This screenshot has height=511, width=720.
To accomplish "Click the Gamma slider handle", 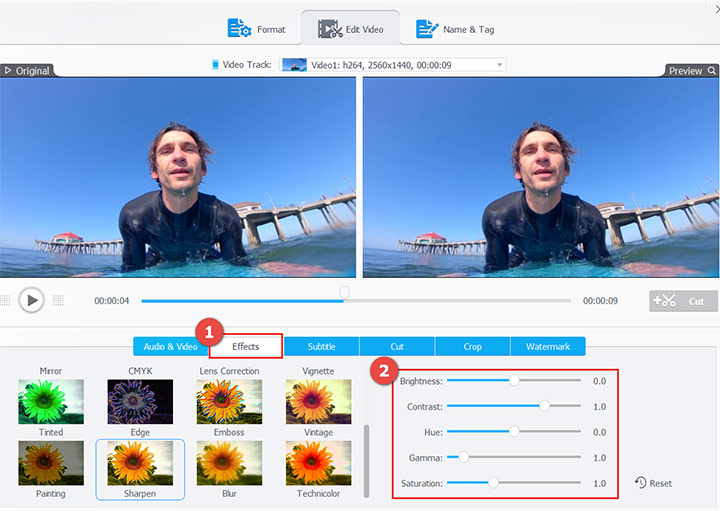I will point(464,457).
